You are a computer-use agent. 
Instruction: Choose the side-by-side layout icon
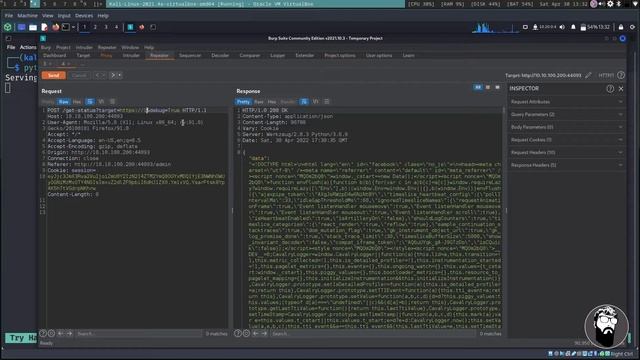[478, 87]
